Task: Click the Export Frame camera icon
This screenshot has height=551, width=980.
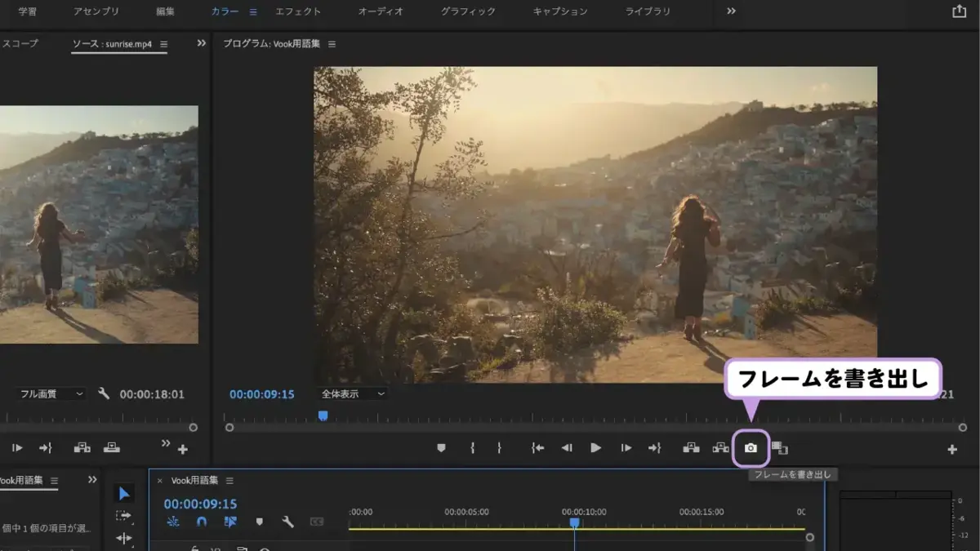Action: point(751,448)
